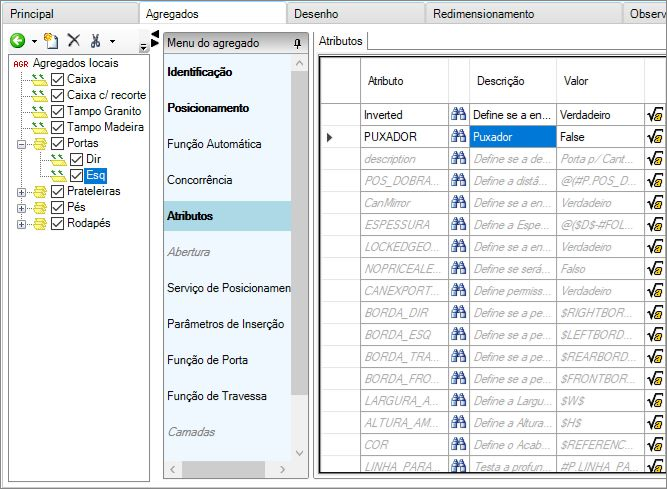Toggle the Caixa c/ recorte checkbox
Screen dimensions: 667x489
click(57, 95)
